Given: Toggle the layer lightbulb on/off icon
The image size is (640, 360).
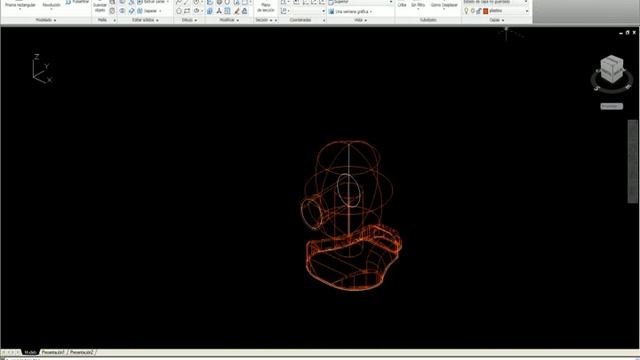Looking at the screenshot, I should pos(466,11).
